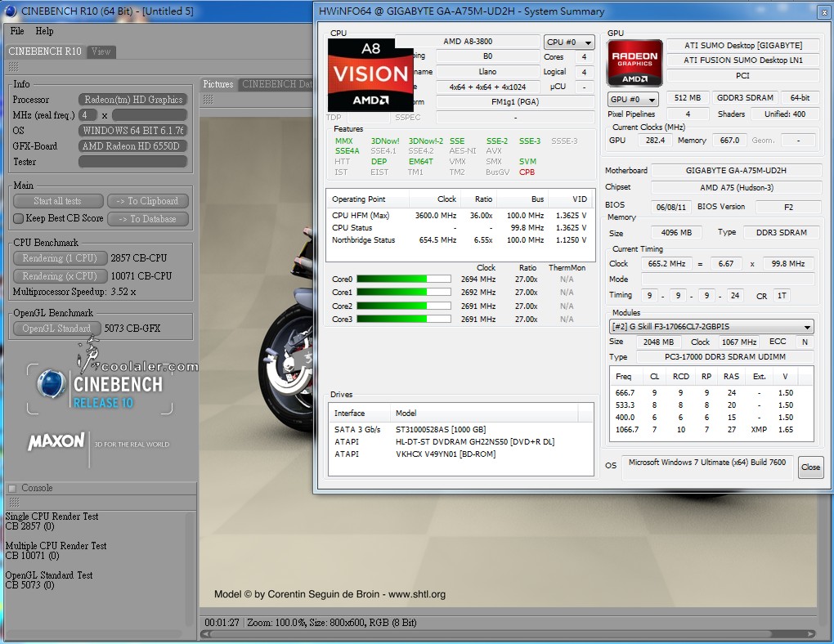Screen dimensions: 834x644
Task: Select the Pictures tab
Action: (x=218, y=84)
